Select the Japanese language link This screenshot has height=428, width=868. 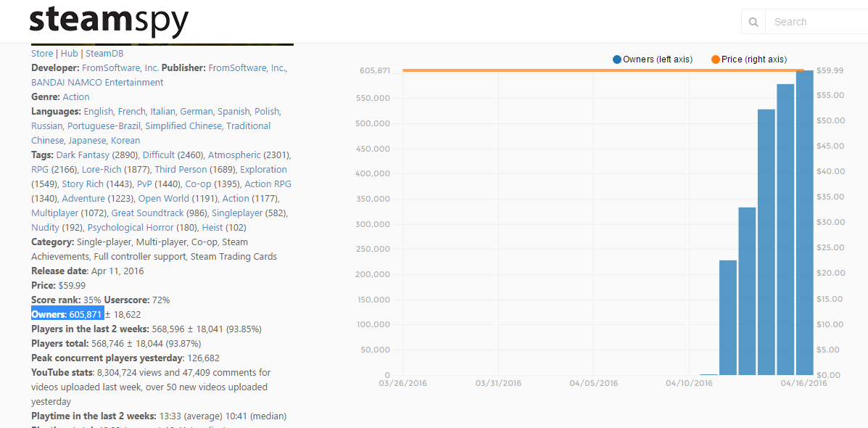click(x=87, y=140)
